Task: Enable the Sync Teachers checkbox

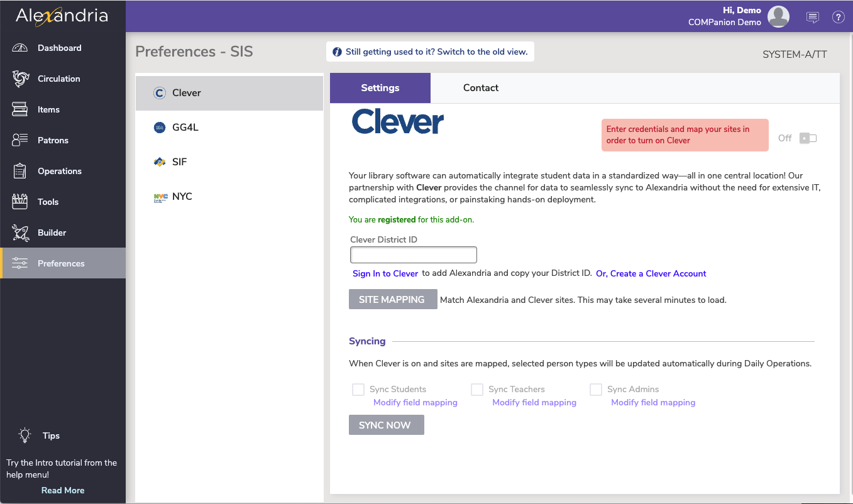Action: 477,390
